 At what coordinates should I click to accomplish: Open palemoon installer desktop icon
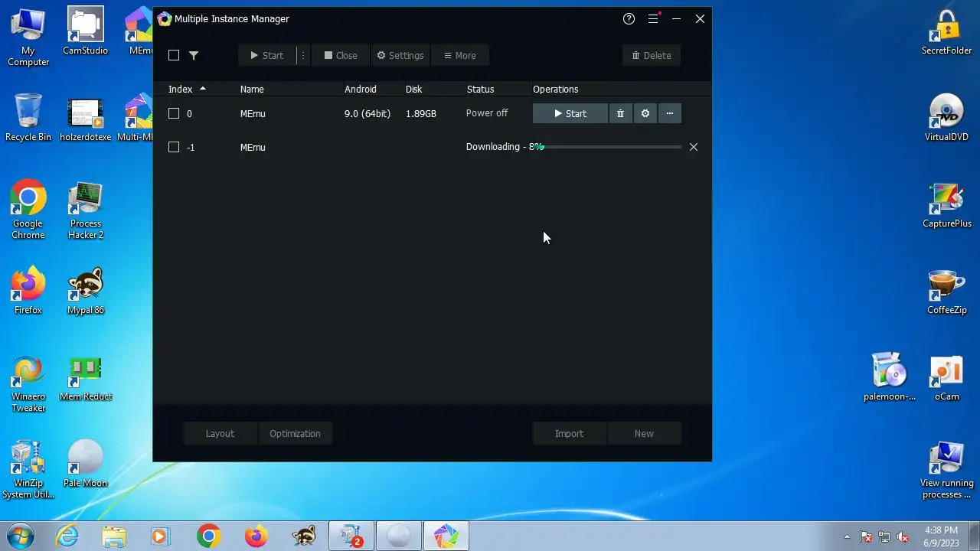[890, 377]
